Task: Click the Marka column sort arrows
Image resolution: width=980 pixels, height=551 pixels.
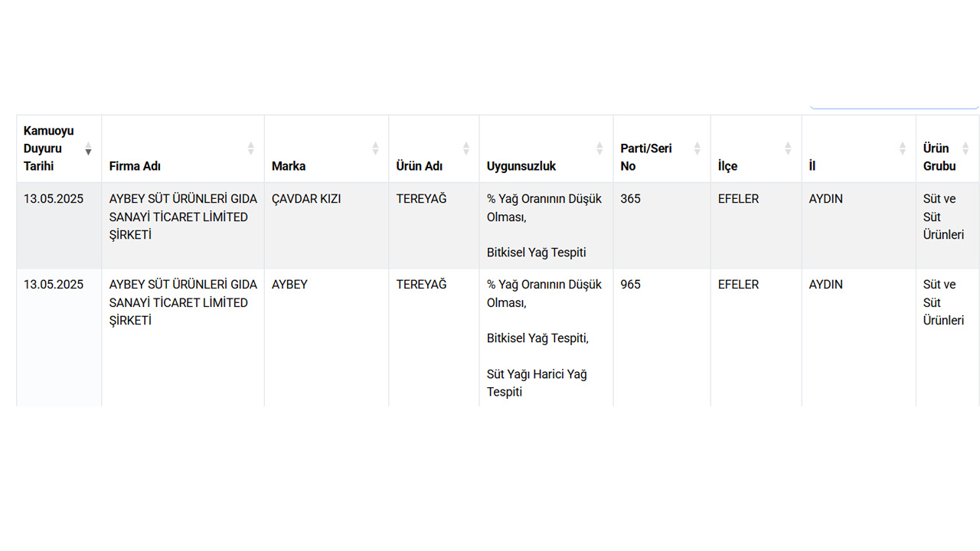Action: tap(375, 148)
